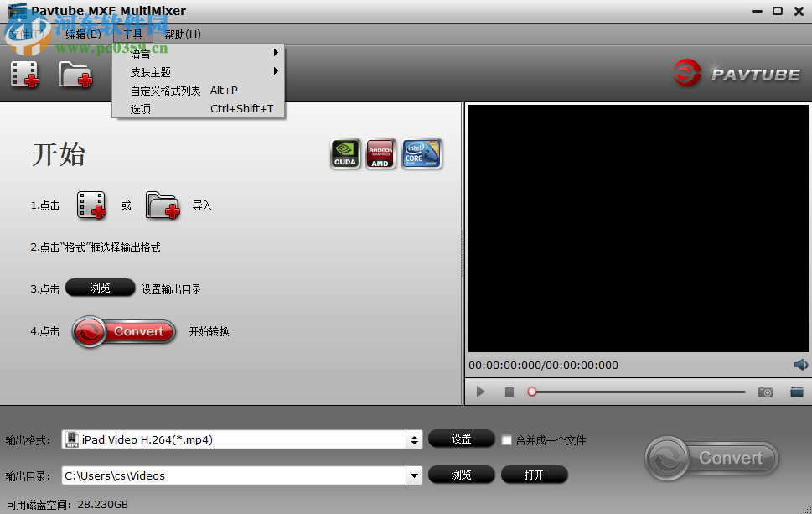The image size is (812, 514).
Task: Add video files via the film-plus icon
Action: pyautogui.click(x=23, y=74)
